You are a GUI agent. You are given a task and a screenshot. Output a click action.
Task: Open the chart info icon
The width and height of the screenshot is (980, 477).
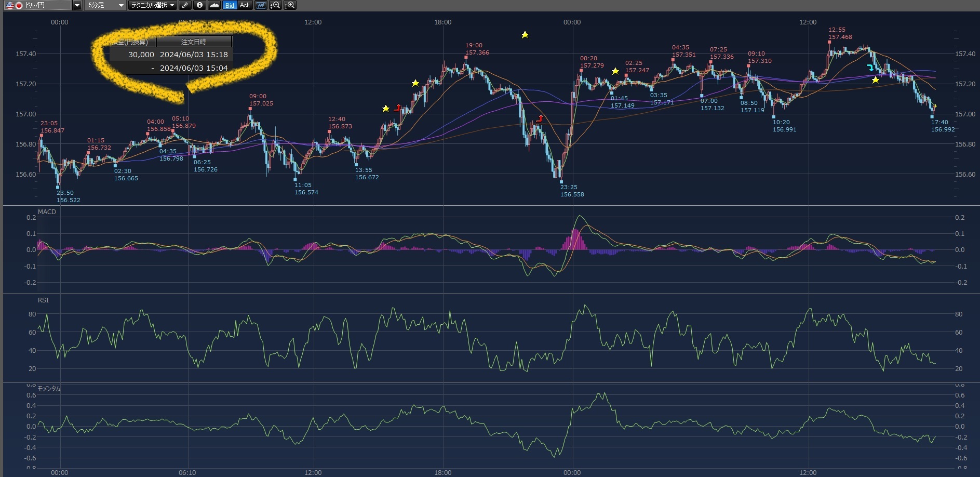pyautogui.click(x=199, y=5)
